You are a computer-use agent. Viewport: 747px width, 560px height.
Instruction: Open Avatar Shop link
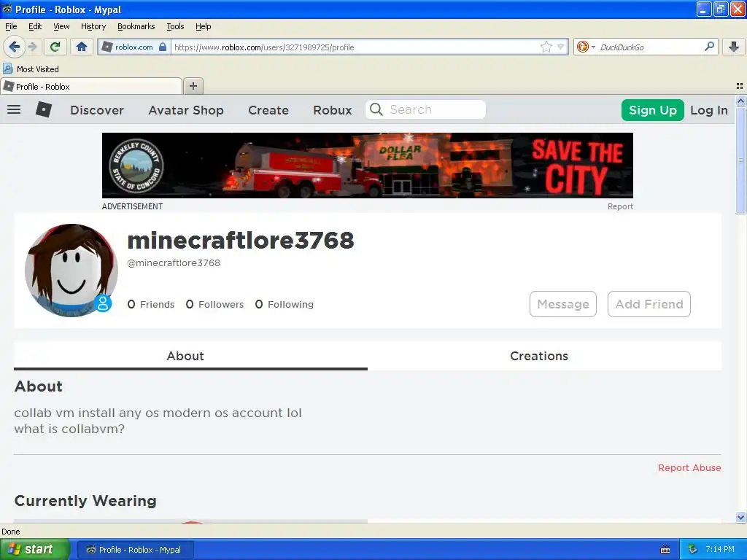tap(186, 110)
